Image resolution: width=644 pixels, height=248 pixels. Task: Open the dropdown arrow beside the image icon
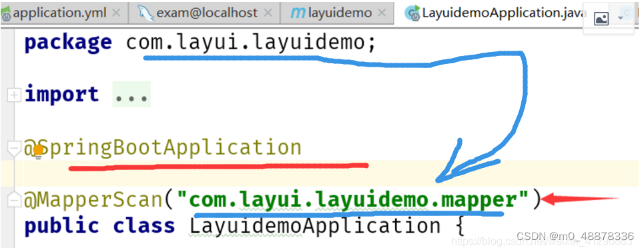(x=621, y=19)
